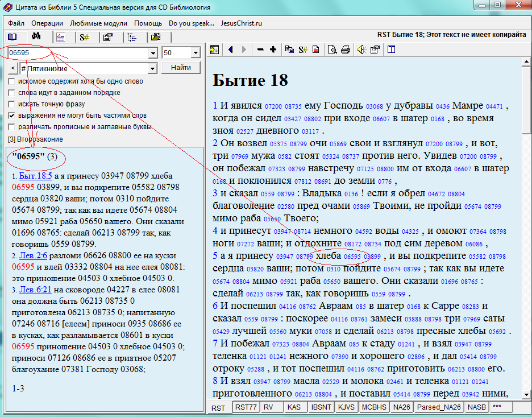
Task: Open the clipboard-with-hammer settings tab in left panel
Action: [x=108, y=38]
